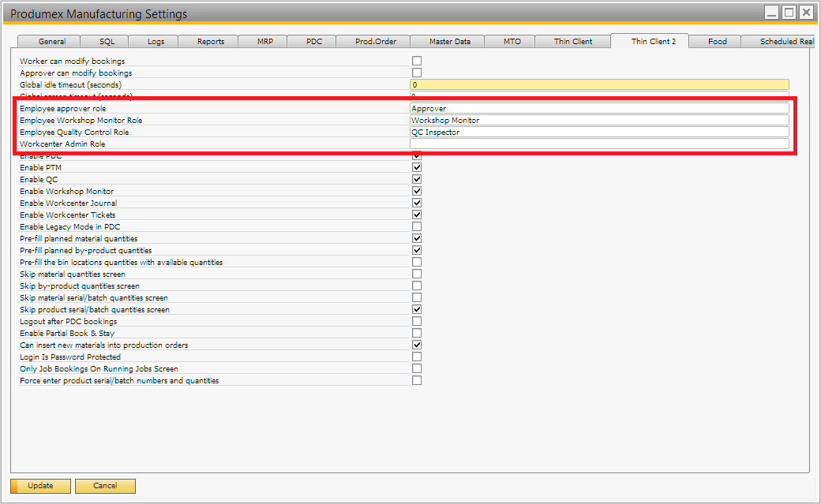Disable the Enable QC checkbox
Image resolution: width=821 pixels, height=504 pixels.
tap(417, 179)
